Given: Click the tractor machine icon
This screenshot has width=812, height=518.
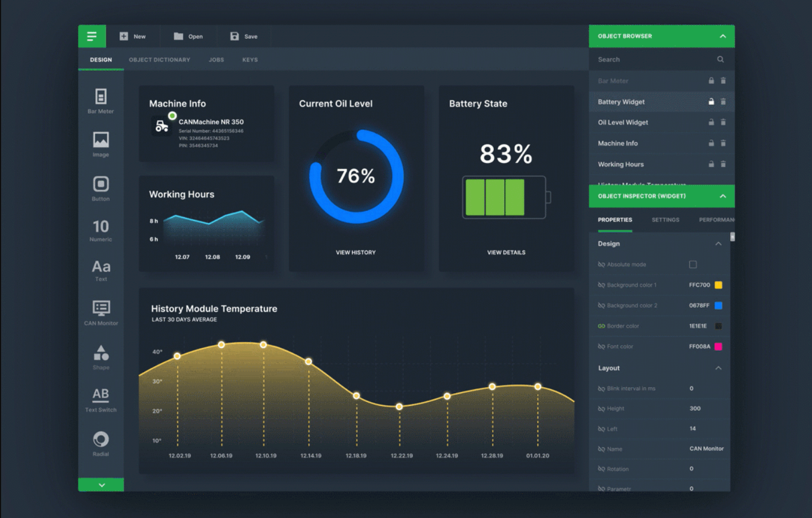Looking at the screenshot, I should (161, 126).
